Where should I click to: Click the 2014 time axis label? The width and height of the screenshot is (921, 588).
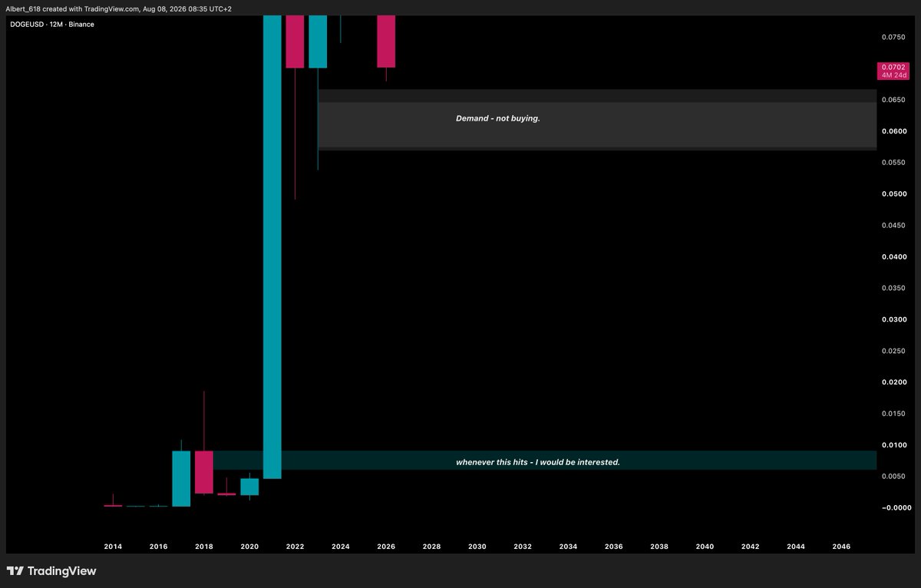[x=113, y=547]
